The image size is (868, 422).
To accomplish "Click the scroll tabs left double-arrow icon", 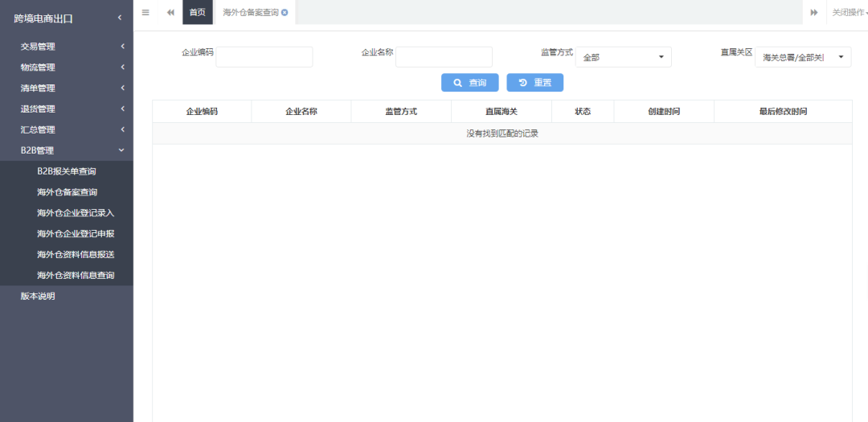I will tap(170, 12).
